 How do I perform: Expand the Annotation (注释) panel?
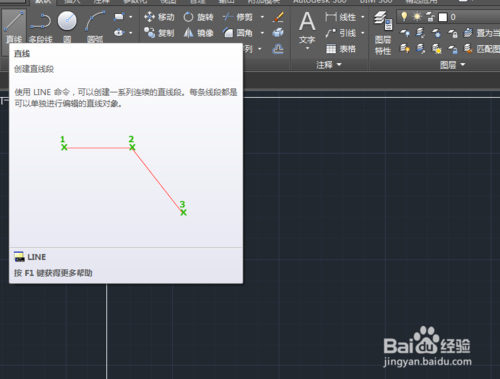[x=329, y=65]
